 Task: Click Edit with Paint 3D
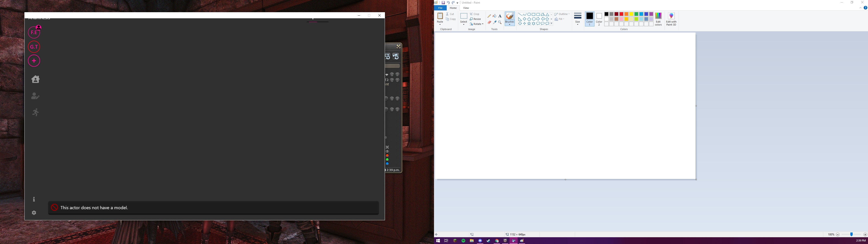pos(671,19)
